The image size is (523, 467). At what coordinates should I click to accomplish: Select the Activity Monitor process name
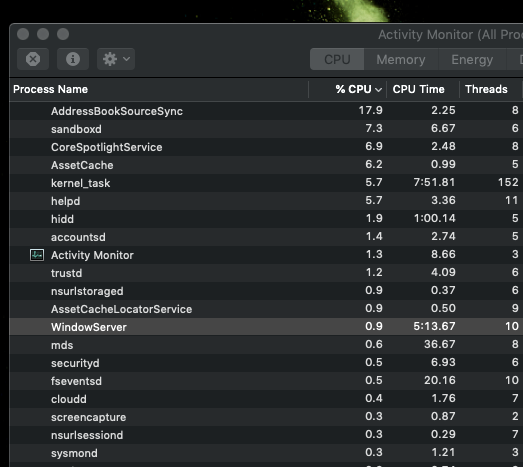(92, 255)
